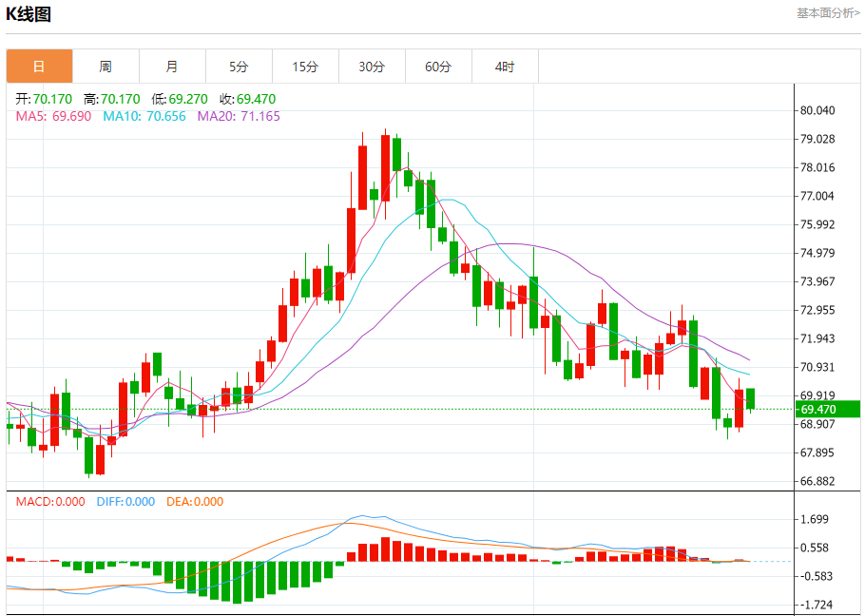The image size is (865, 616).
Task: Click the 77.004 price axis label
Action: [x=817, y=196]
